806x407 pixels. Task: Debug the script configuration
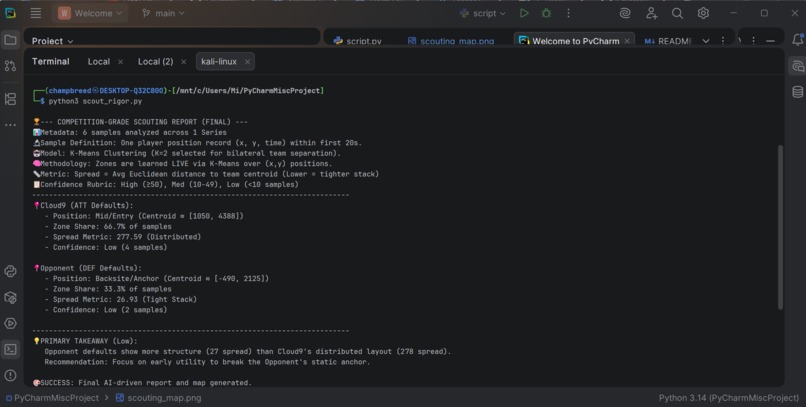tap(546, 13)
